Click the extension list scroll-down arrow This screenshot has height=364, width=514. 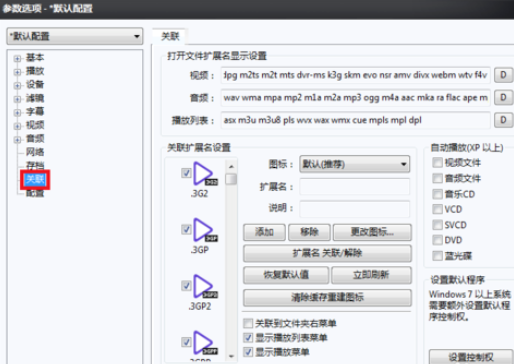tap(231, 356)
